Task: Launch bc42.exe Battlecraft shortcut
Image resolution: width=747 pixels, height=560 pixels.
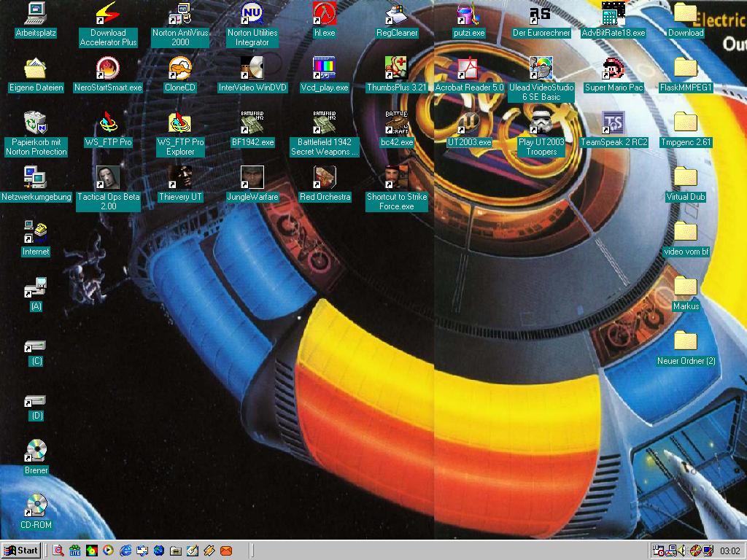Action: pos(397,130)
